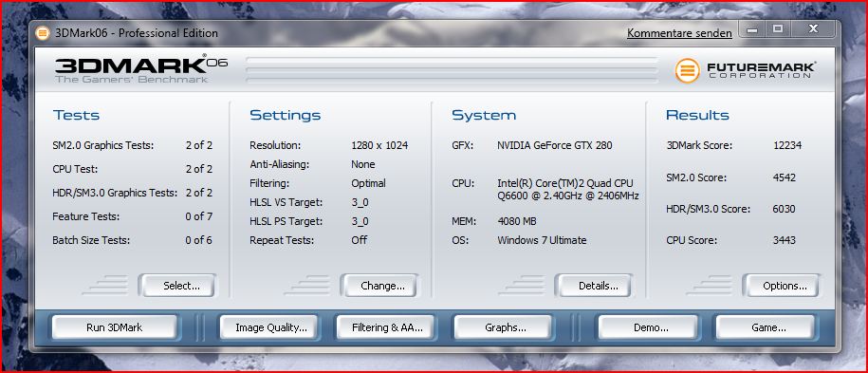Click the CPU Score value 3443
Viewport: 868px width, 373px height.
785,240
